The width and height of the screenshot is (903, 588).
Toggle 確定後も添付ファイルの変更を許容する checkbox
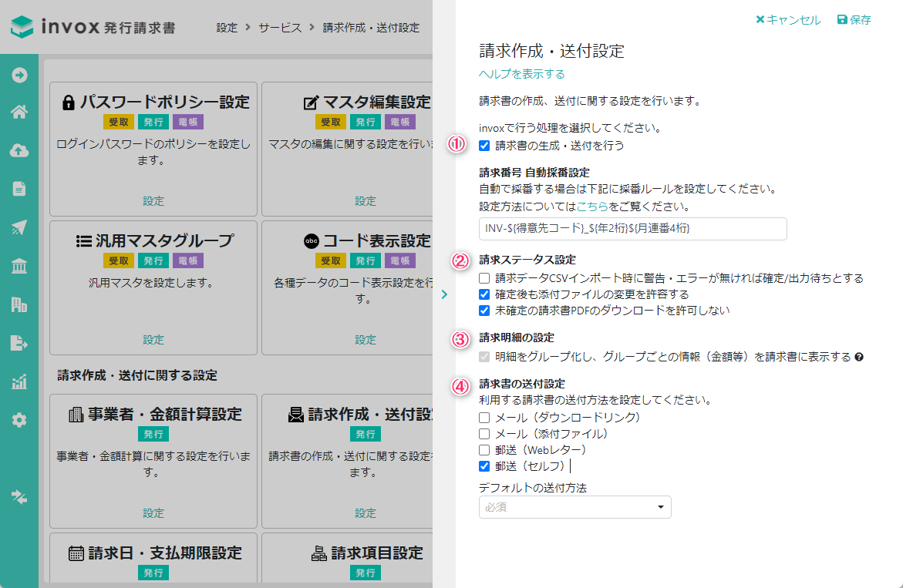(x=484, y=294)
